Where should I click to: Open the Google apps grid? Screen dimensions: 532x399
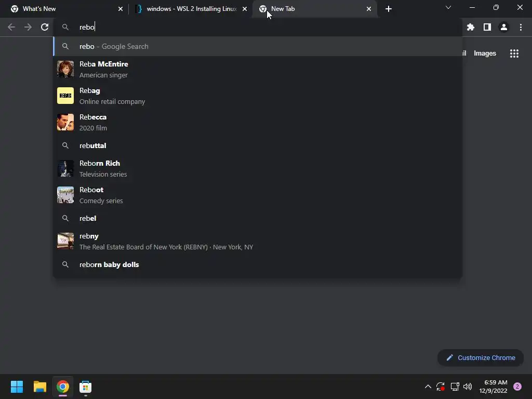tap(514, 54)
